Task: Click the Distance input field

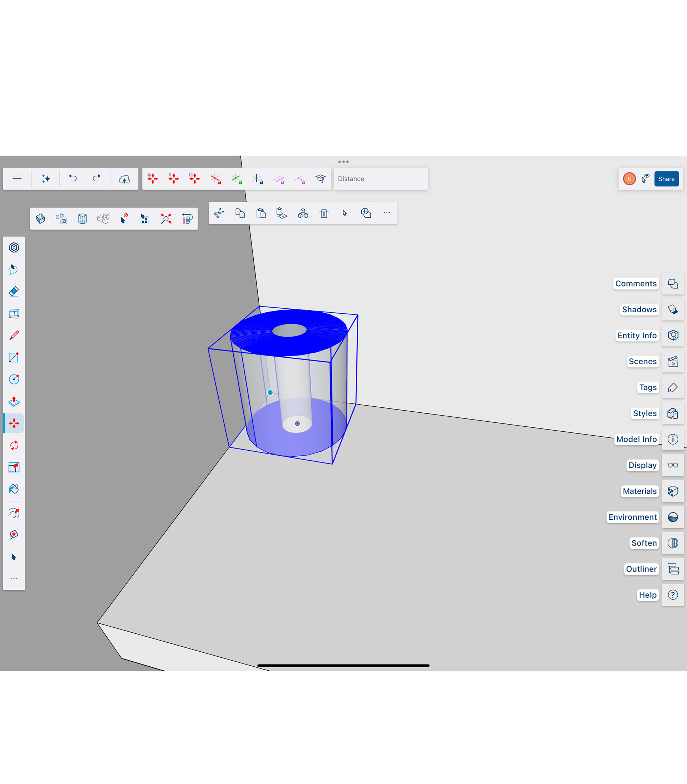Action: (x=381, y=179)
